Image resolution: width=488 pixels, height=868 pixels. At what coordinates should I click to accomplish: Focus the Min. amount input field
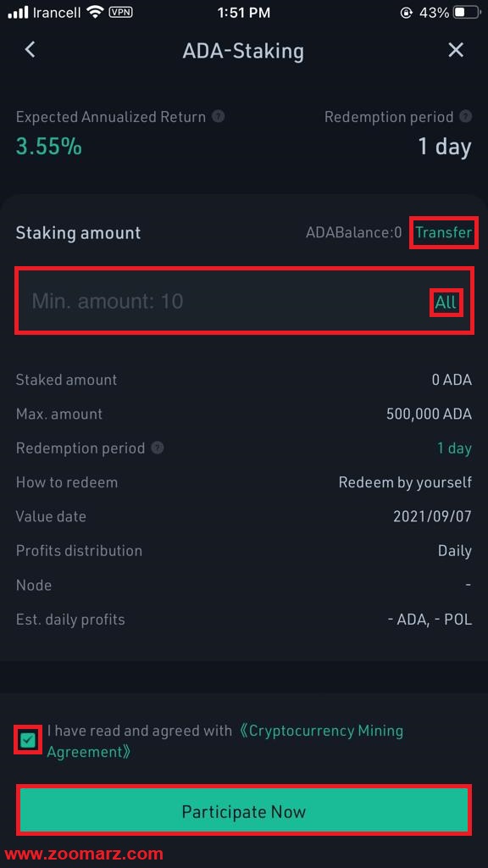[x=244, y=301]
